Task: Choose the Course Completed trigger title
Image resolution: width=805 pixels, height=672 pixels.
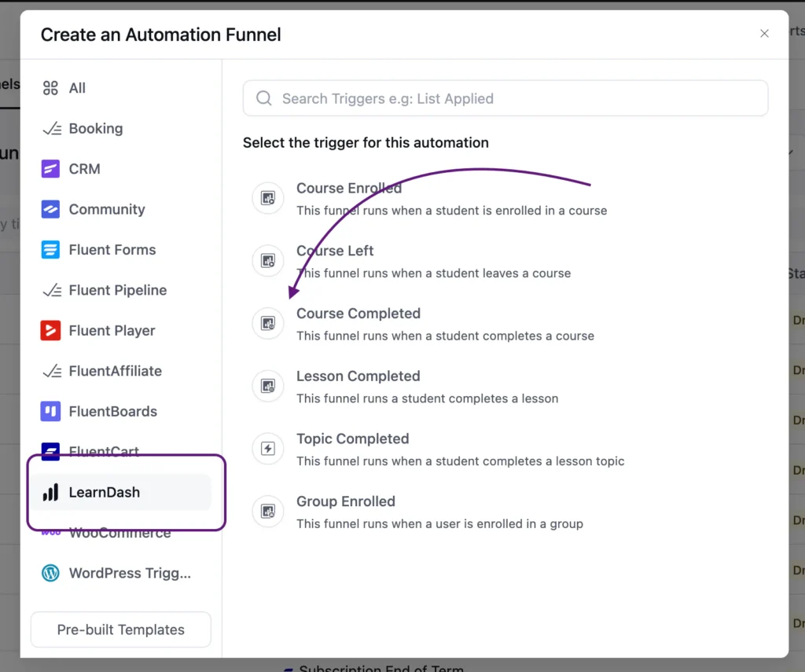Action: [x=358, y=313]
